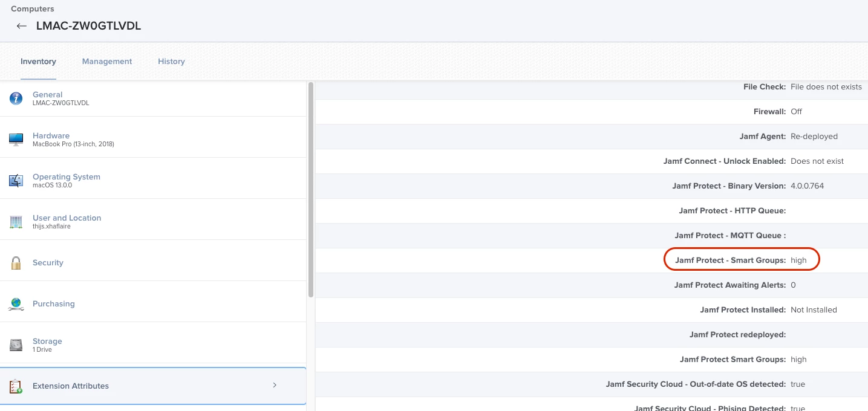
Task: Click the Operating System Finder icon
Action: pos(16,181)
